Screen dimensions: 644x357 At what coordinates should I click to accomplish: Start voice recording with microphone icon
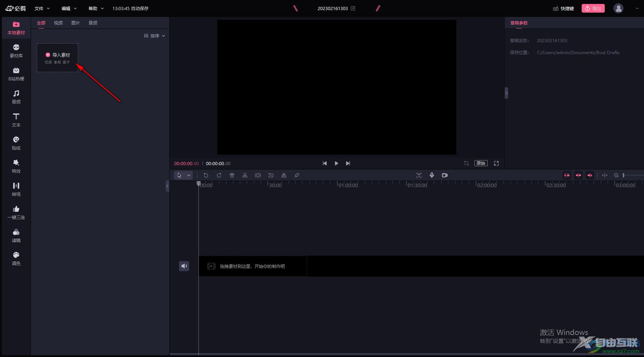coord(432,175)
